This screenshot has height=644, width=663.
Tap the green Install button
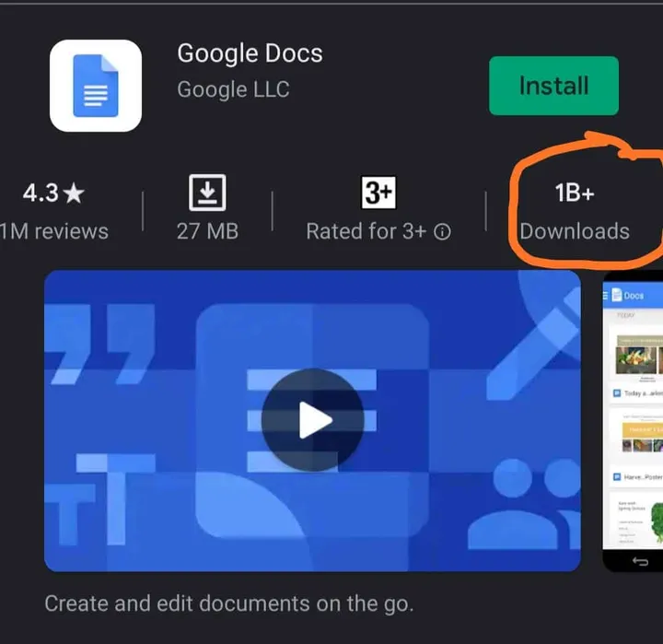click(x=553, y=86)
